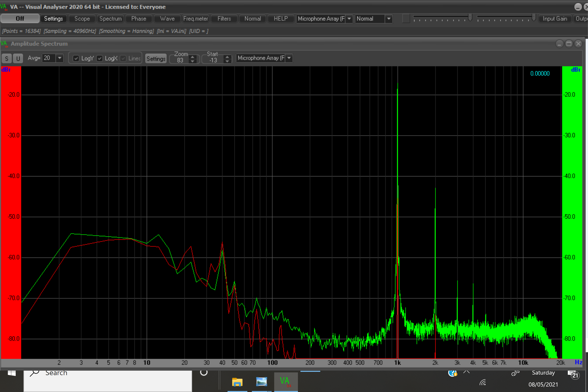Image resolution: width=588 pixels, height=392 pixels.
Task: Close the Amplitude Spectrum window
Action: click(x=579, y=44)
